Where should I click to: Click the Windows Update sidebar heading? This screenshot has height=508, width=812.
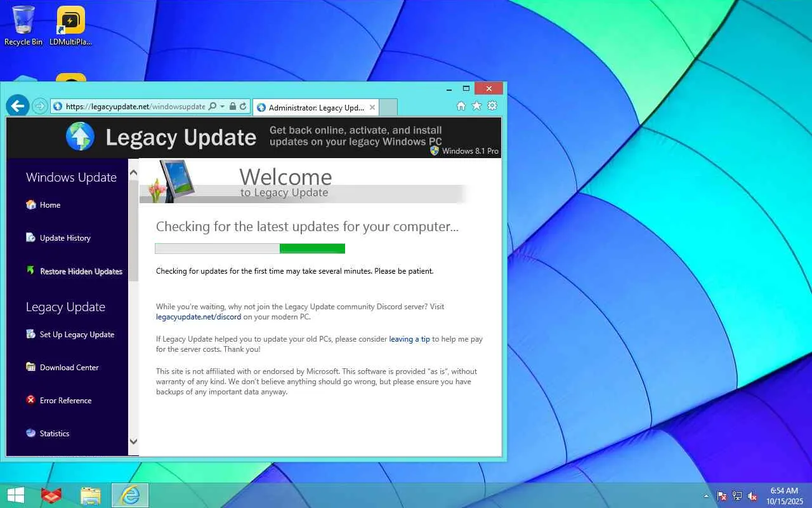[71, 178]
